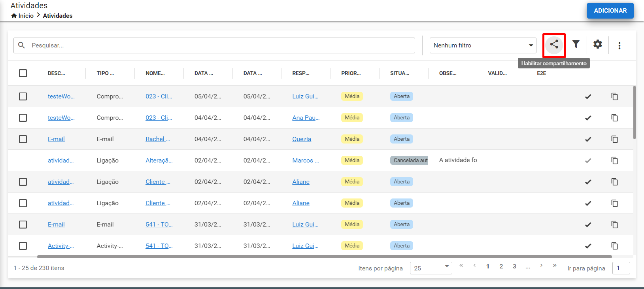Viewport: 644px width, 289px height.
Task: Open the Nenhum filtro dropdown
Action: click(483, 45)
